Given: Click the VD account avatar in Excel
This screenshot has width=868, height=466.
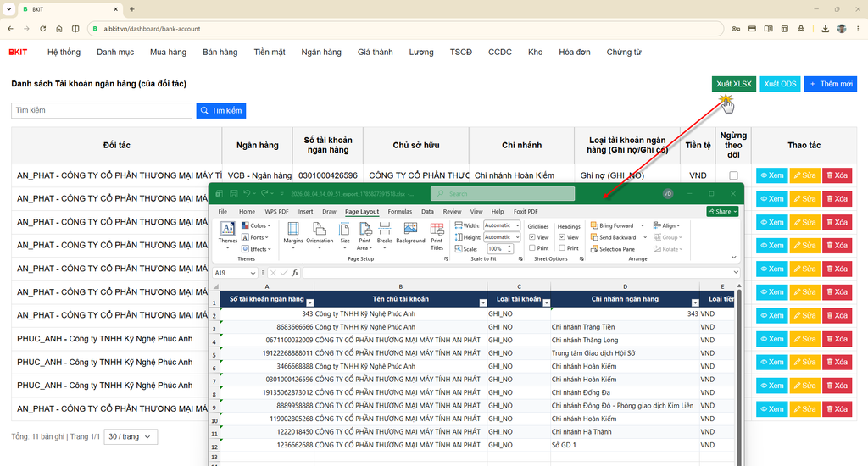Looking at the screenshot, I should tap(668, 194).
